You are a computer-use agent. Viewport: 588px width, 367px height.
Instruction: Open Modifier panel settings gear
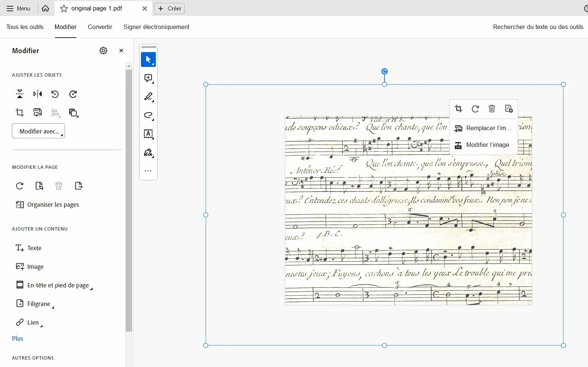click(x=103, y=51)
